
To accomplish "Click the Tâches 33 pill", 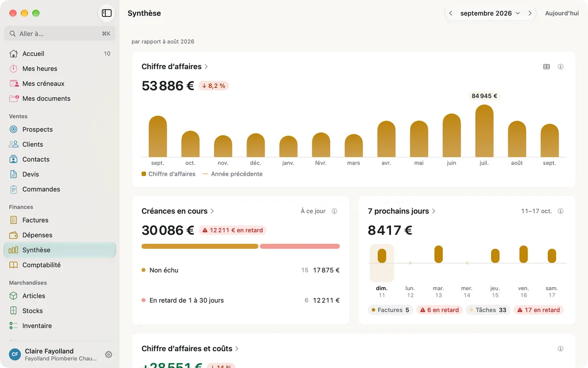I will tap(488, 310).
